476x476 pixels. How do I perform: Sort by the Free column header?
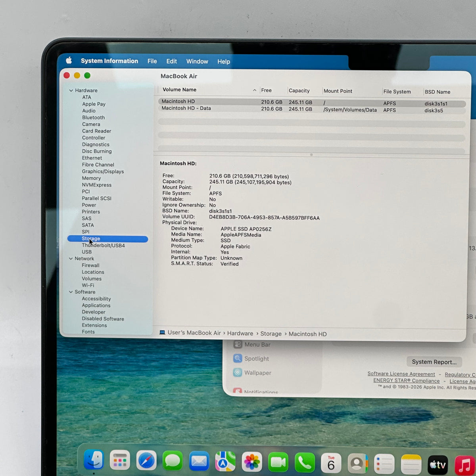(x=266, y=90)
